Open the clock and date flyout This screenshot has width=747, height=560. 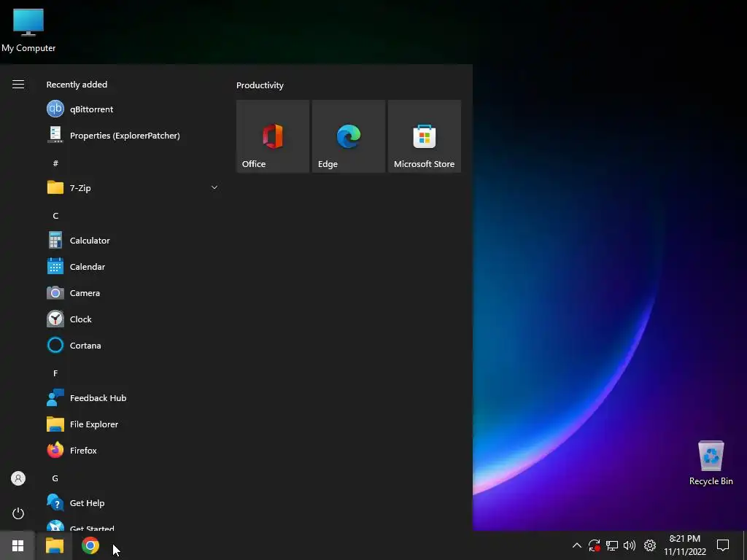click(684, 545)
